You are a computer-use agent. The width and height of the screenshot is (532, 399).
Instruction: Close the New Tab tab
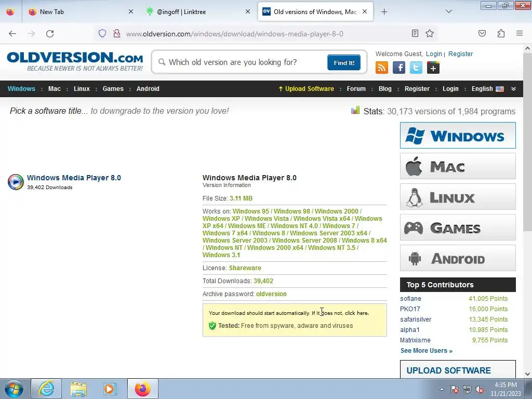pyautogui.click(x=131, y=11)
